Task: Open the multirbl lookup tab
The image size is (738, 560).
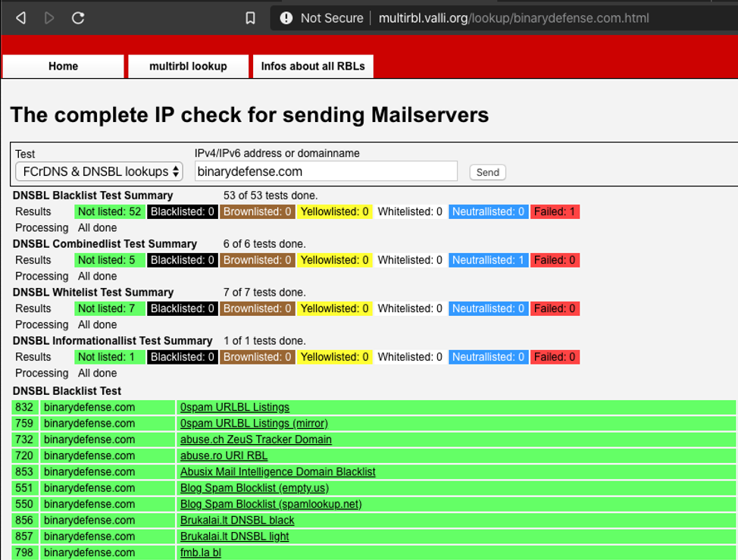Action: [x=188, y=67]
